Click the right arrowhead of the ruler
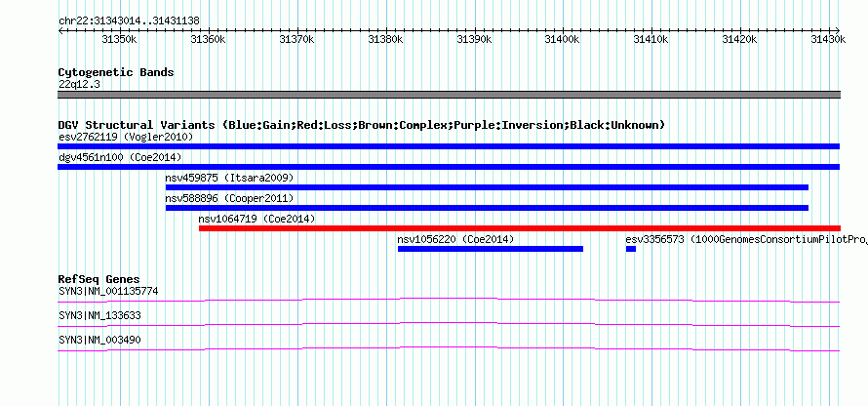This screenshot has height=406, width=868. click(x=838, y=30)
